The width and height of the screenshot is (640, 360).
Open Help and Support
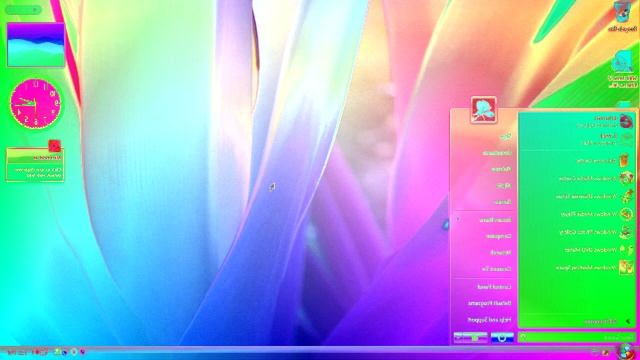pyautogui.click(x=489, y=320)
